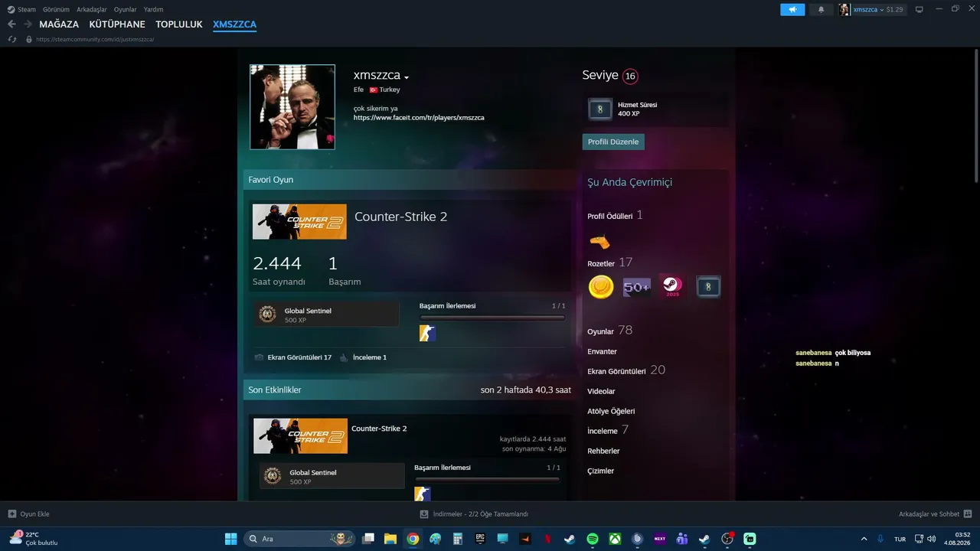The image size is (980, 551).
Task: Click the taskbar search box labeled Ara
Action: pyautogui.click(x=301, y=539)
